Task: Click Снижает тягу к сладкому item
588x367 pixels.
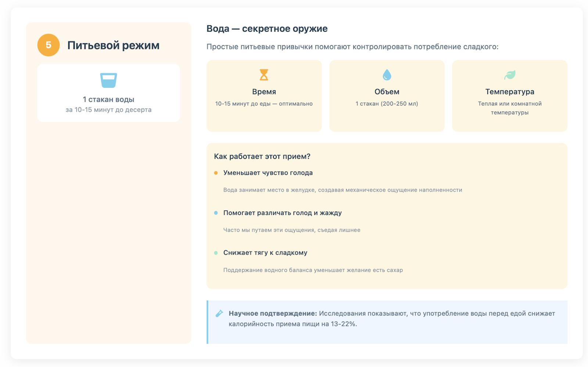Action: 265,253
